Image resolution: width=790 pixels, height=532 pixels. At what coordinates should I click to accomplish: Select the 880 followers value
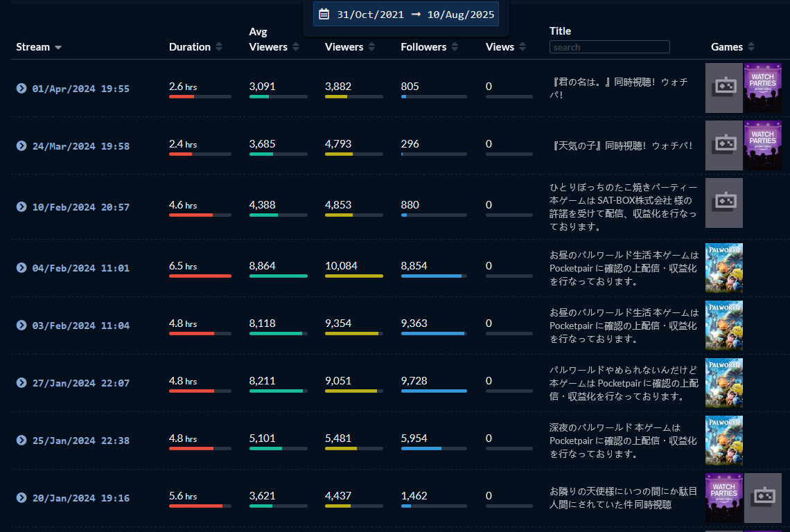pyautogui.click(x=410, y=204)
